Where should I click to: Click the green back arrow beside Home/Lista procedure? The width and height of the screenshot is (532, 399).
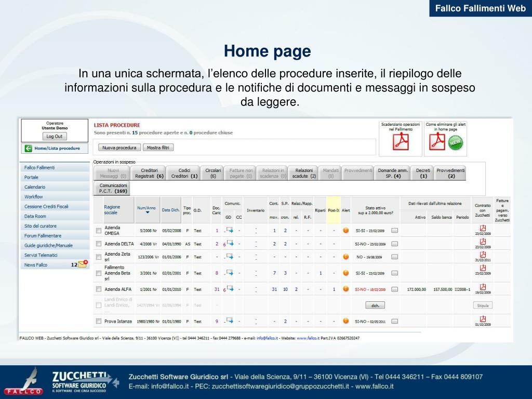point(28,148)
